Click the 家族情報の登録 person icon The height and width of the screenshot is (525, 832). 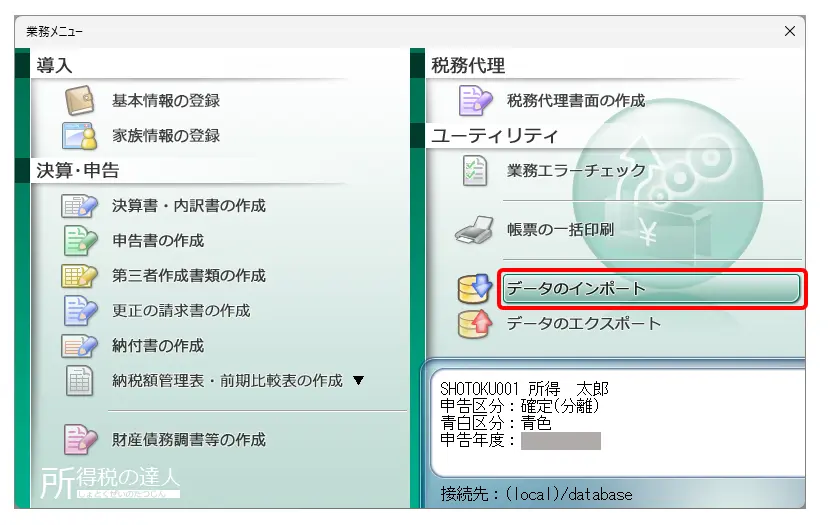coord(79,136)
